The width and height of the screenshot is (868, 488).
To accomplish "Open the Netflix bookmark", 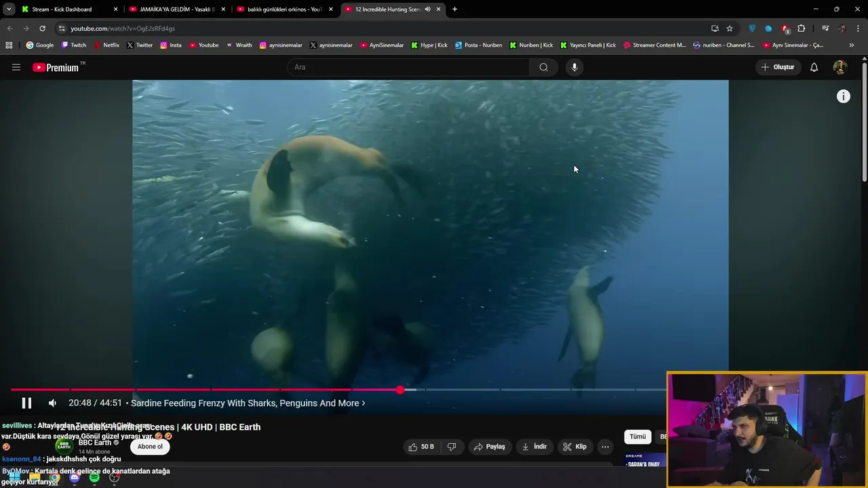I will [x=106, y=45].
